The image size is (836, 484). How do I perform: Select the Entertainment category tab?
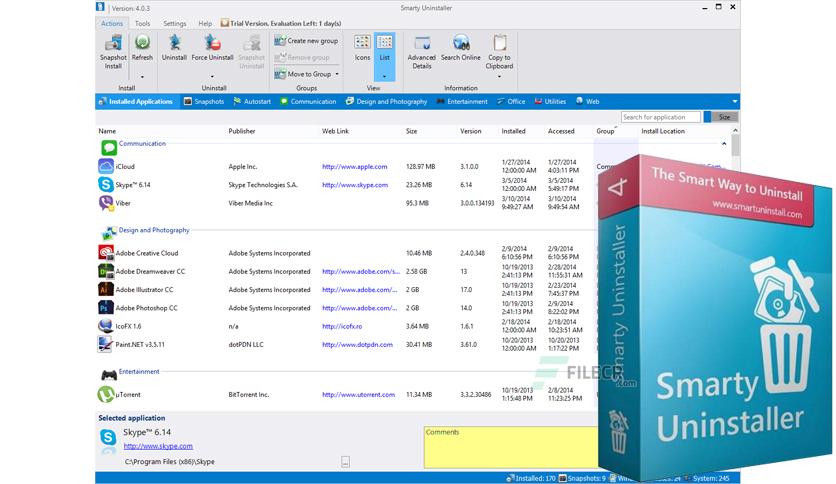click(462, 101)
